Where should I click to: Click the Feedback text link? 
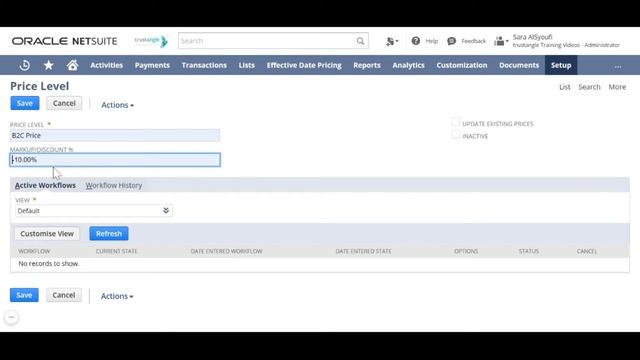click(473, 41)
